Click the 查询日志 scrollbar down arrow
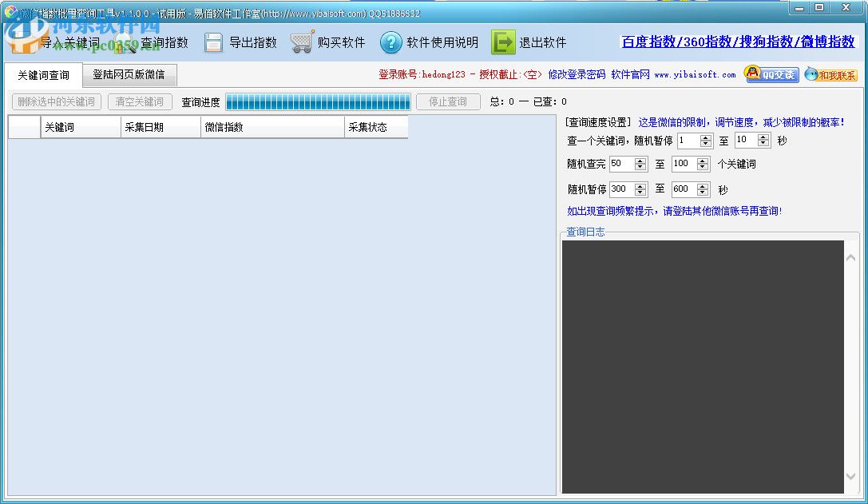 tap(851, 476)
